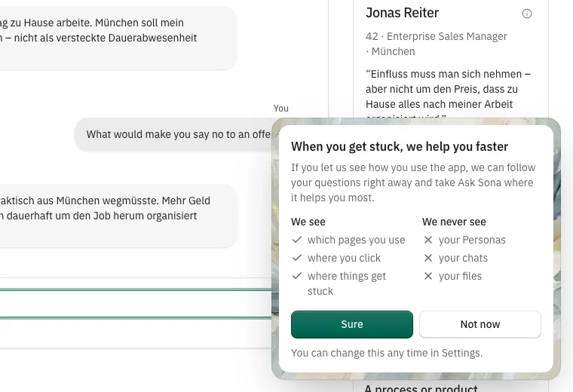Click the X icon next to 'your files'
This screenshot has width=573, height=392.
click(428, 276)
